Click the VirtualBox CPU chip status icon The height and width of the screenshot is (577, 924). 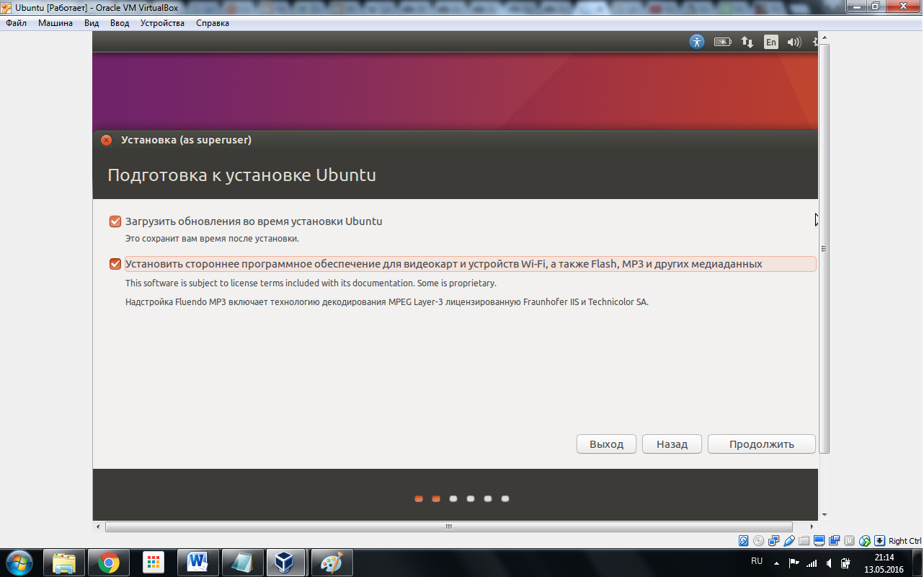tap(850, 541)
